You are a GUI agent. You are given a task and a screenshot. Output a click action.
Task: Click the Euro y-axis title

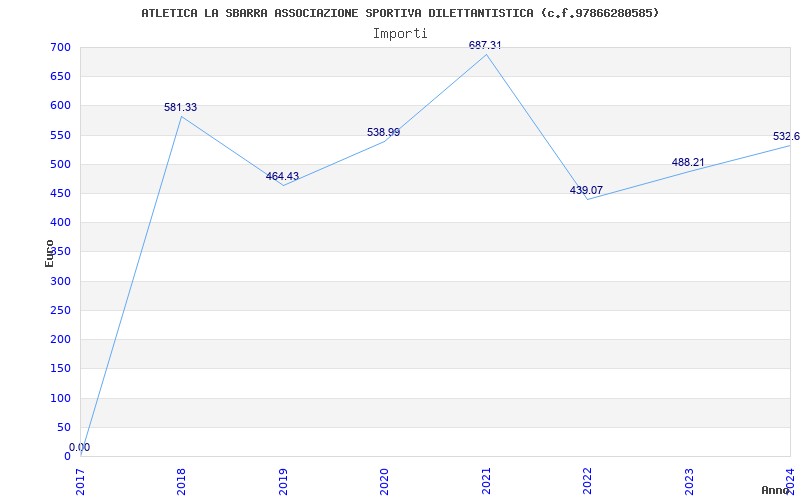[x=49, y=253]
